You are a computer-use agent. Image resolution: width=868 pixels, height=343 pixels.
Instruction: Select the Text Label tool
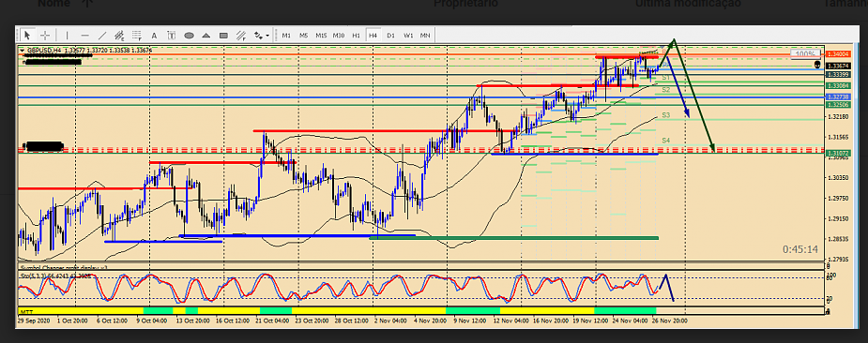(x=172, y=36)
